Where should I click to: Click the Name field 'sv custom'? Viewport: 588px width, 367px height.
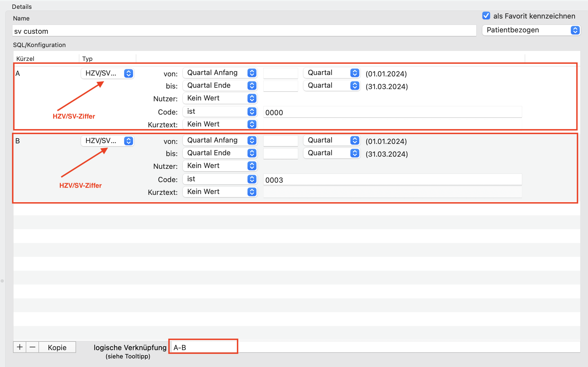pyautogui.click(x=244, y=31)
